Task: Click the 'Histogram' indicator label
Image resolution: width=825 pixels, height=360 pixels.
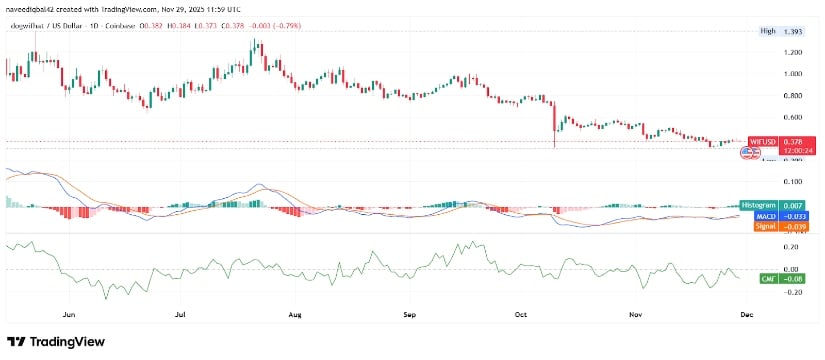Action: (x=758, y=205)
